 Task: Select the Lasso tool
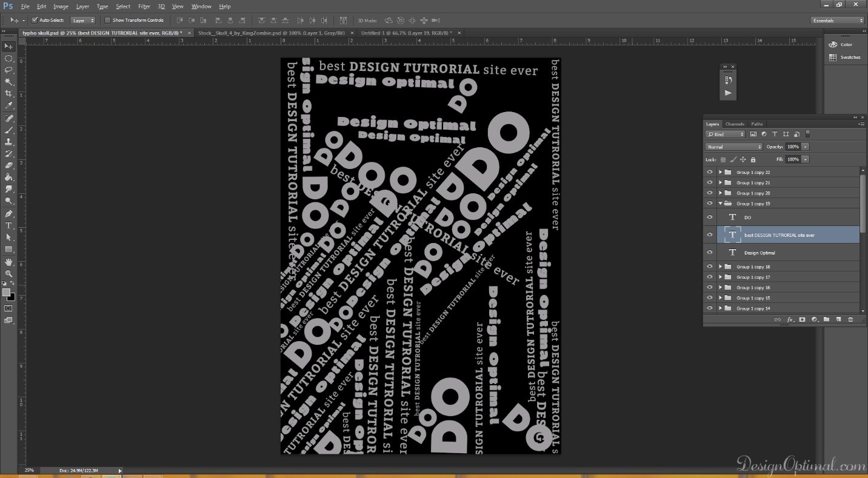click(x=8, y=70)
